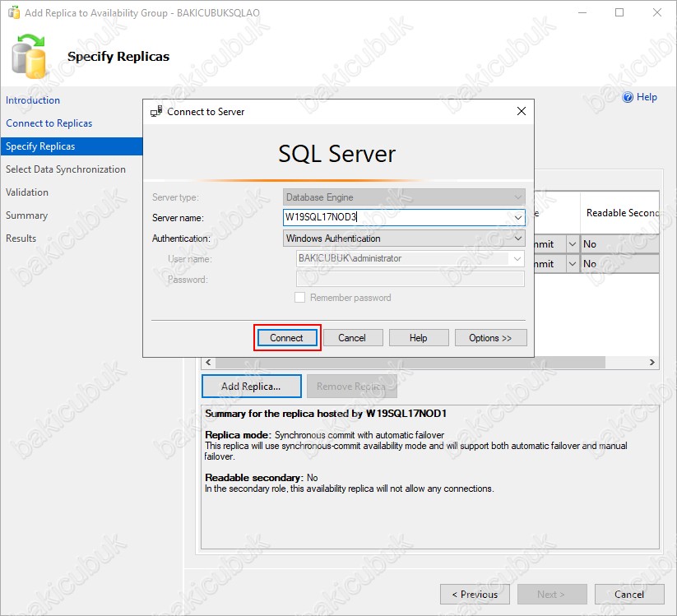The image size is (677, 616).
Task: Select the Results wizard page
Action: click(x=21, y=239)
